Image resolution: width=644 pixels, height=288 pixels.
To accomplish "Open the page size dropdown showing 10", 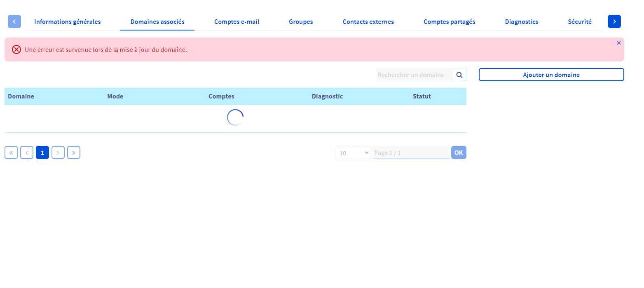I will click(x=353, y=153).
